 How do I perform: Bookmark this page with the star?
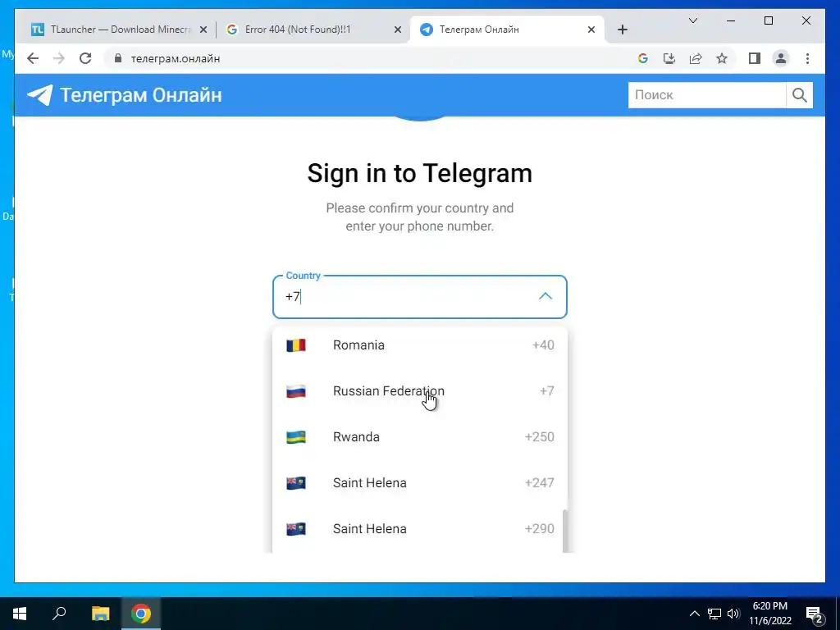click(722, 58)
